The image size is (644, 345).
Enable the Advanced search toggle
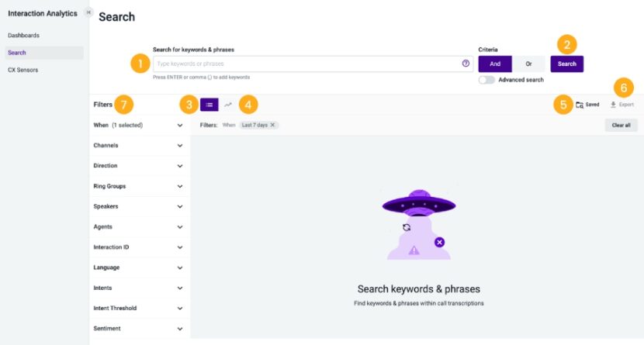point(486,80)
